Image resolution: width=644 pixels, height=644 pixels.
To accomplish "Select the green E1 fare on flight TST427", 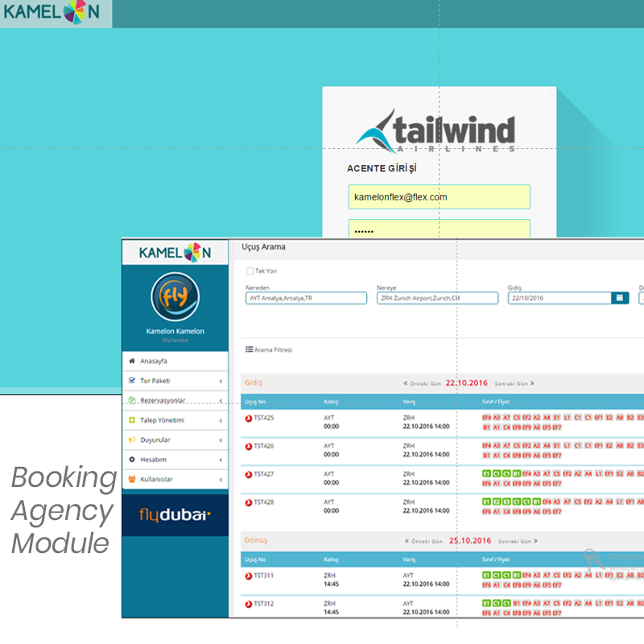I will click(x=486, y=473).
